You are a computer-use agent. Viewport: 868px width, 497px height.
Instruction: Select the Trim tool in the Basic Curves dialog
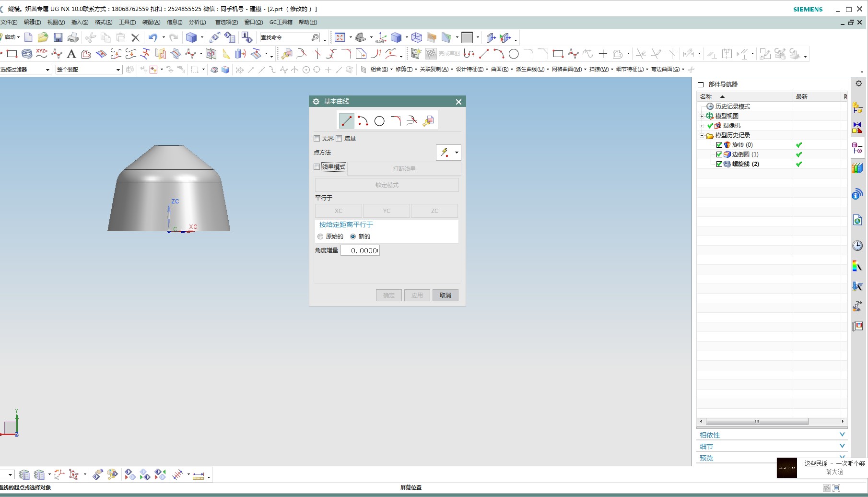pos(412,121)
